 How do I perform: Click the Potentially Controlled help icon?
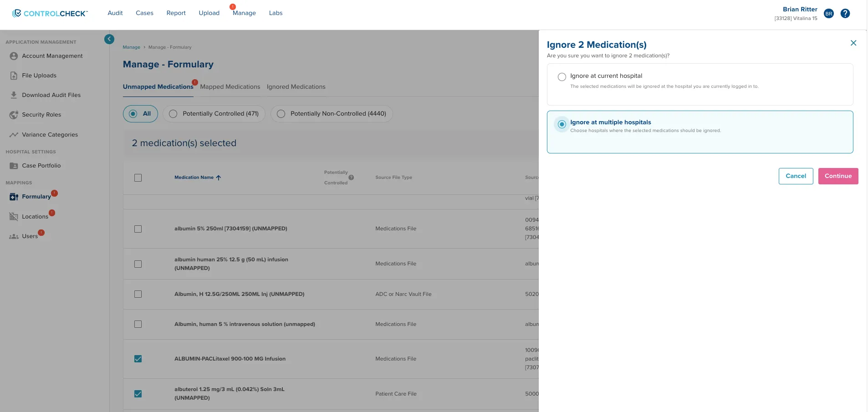point(351,178)
